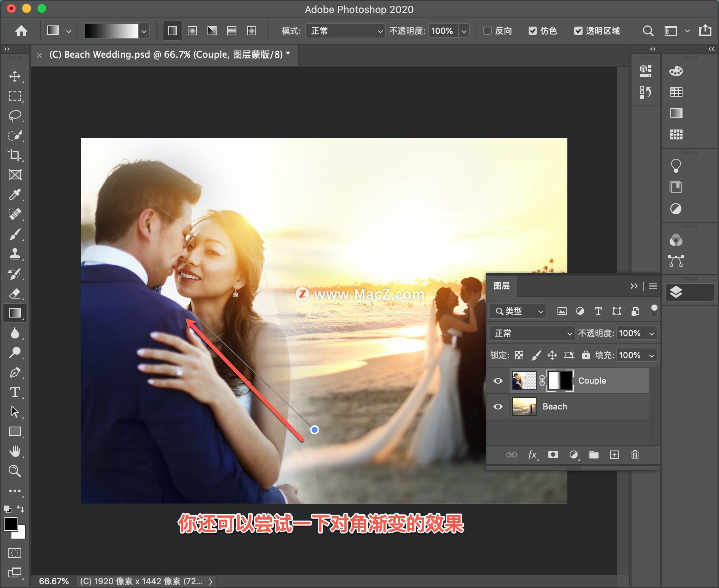Select the Lasso tool
The image size is (719, 588).
[15, 115]
